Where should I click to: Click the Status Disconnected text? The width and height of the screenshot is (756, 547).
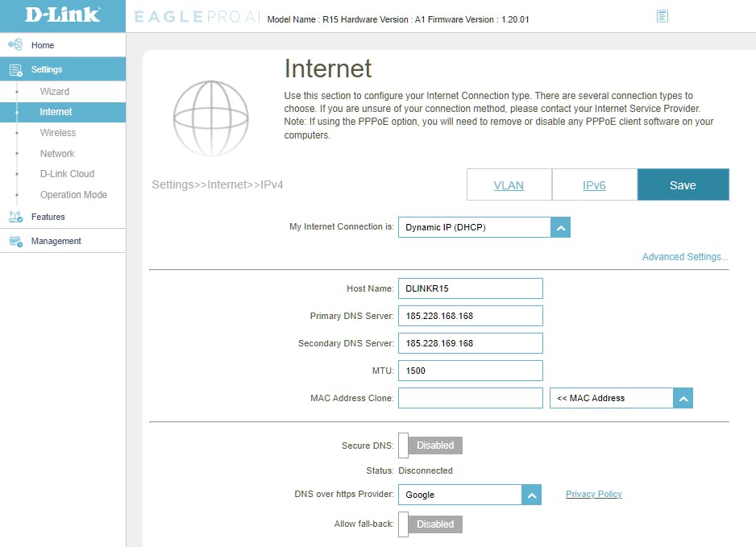(426, 470)
